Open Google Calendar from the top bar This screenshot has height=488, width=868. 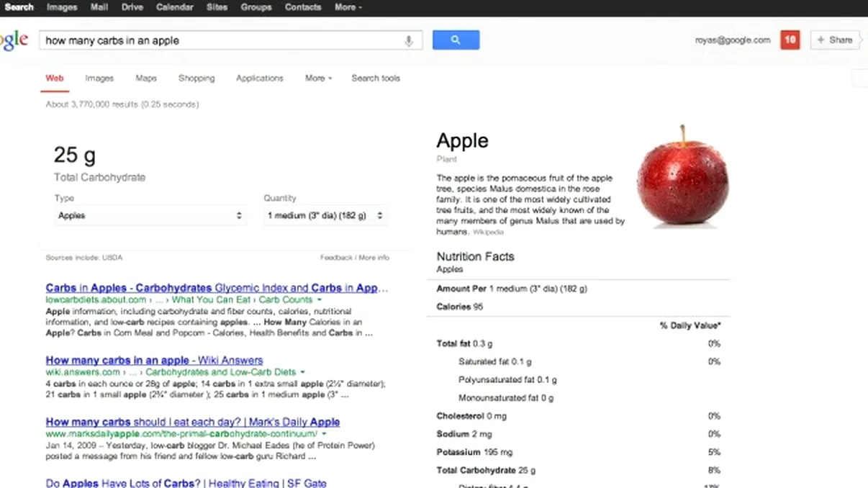click(x=175, y=7)
